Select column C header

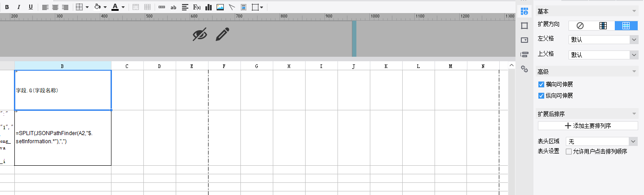pos(127,66)
